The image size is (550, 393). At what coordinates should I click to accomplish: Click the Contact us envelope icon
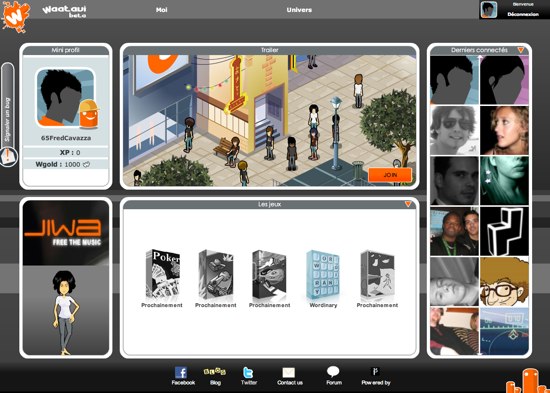(x=289, y=373)
